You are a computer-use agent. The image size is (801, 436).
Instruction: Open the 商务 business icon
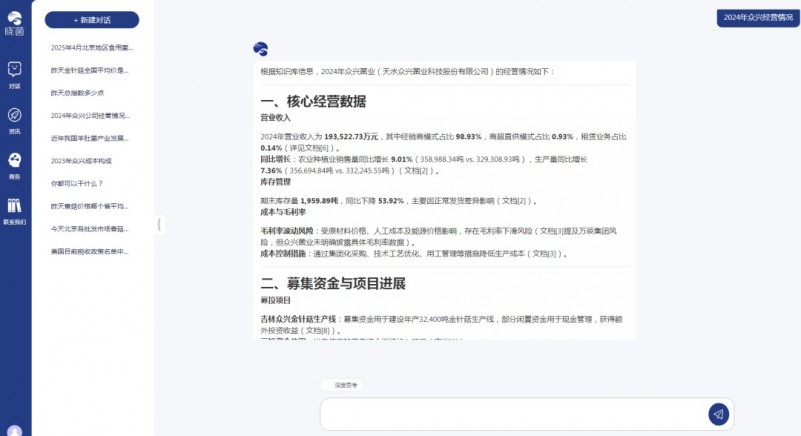click(14, 160)
